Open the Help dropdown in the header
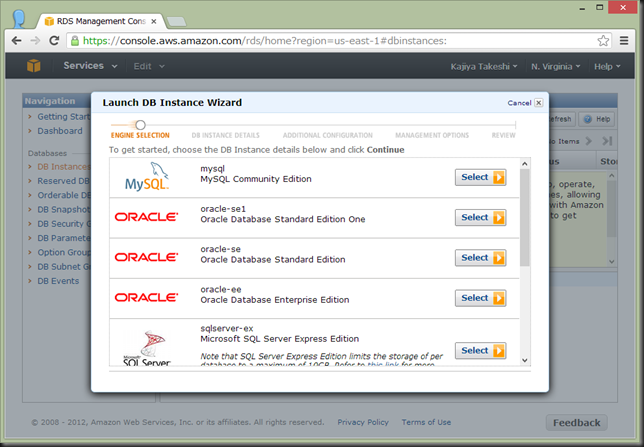644x447 pixels. [x=607, y=66]
